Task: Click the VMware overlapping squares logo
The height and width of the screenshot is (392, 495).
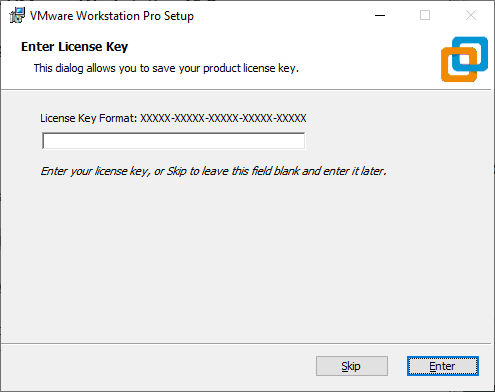Action: coord(464,59)
